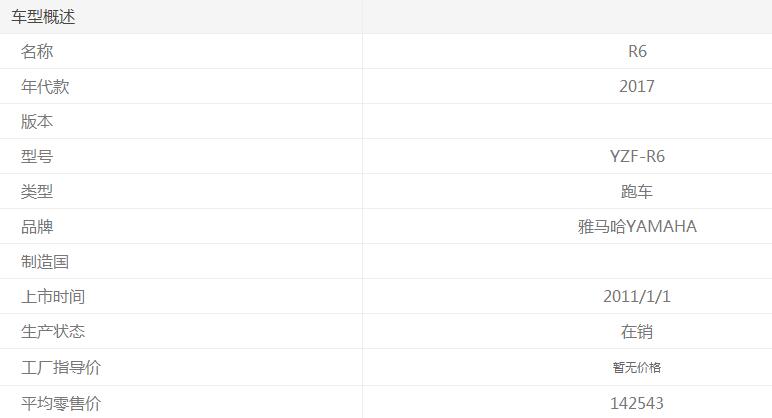Click the 上市时间 row label
Screen dimensions: 772x418
(53, 297)
